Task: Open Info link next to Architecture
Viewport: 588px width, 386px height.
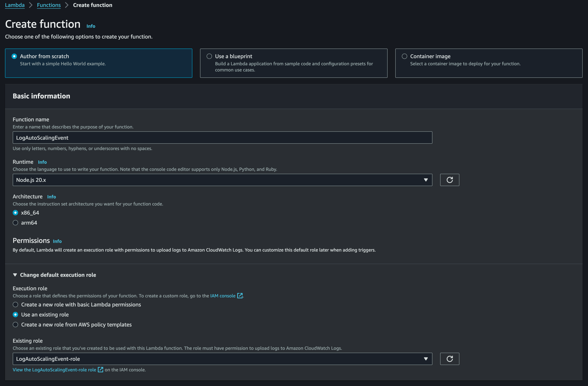Action: coord(51,197)
